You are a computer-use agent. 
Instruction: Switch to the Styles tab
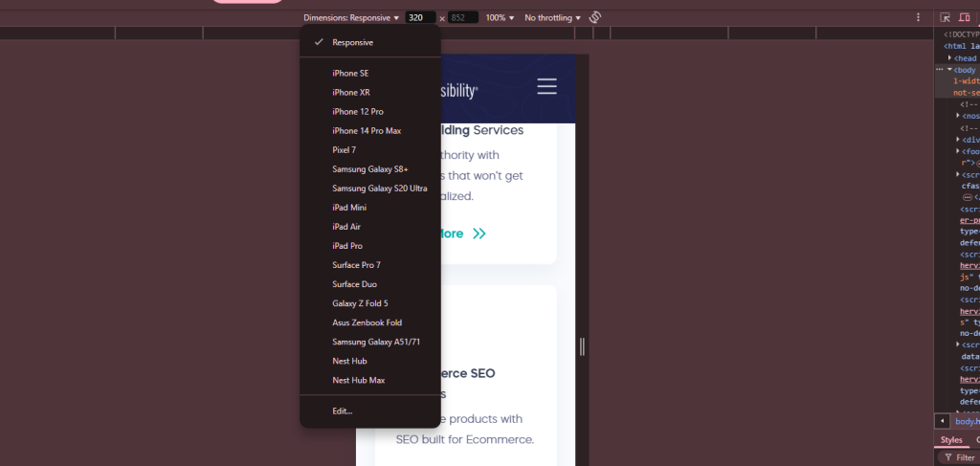coord(950,440)
